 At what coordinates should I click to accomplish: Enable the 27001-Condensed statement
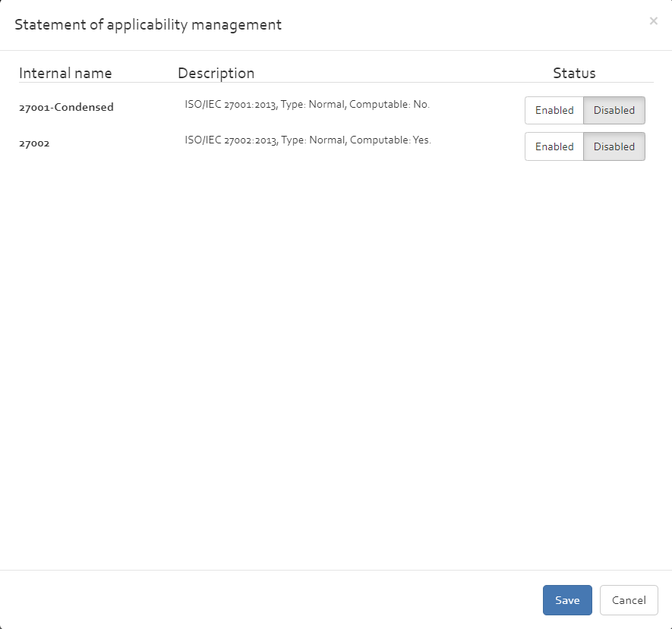click(x=554, y=111)
